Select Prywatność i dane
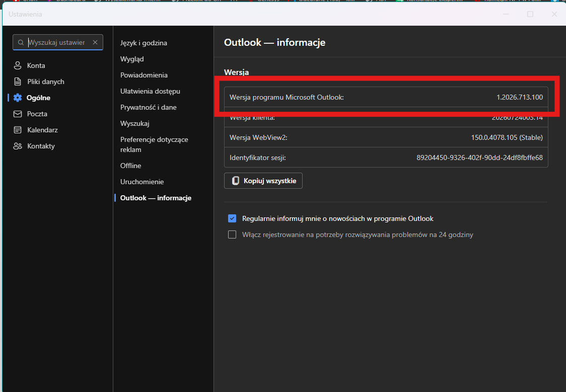Image resolution: width=566 pixels, height=392 pixels. pos(149,108)
